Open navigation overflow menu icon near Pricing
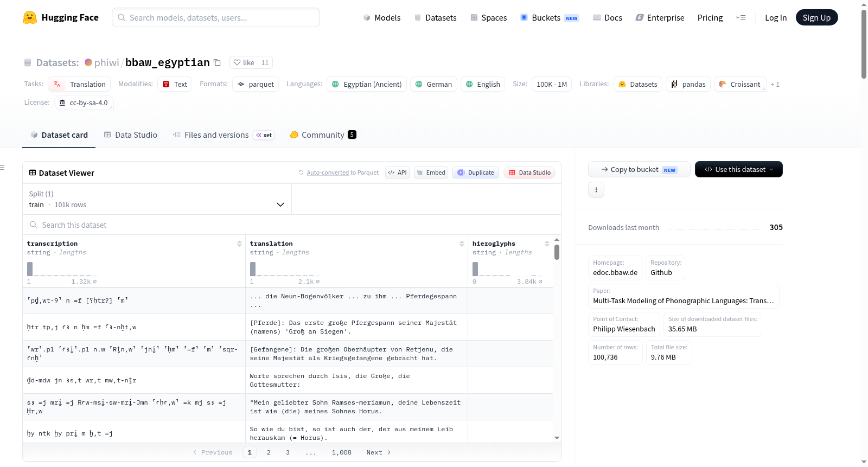This screenshot has height=467, width=868. pos(741,17)
